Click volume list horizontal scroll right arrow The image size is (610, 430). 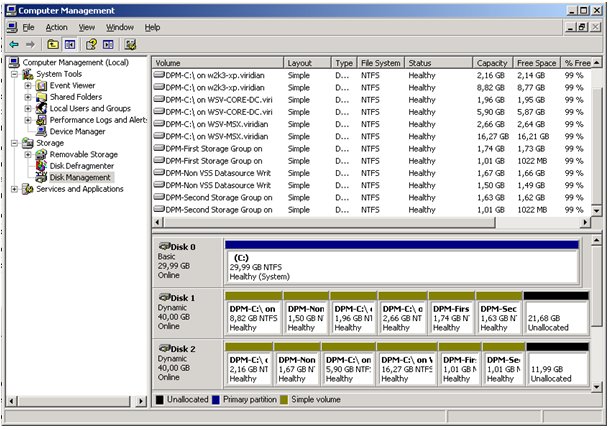[x=585, y=222]
